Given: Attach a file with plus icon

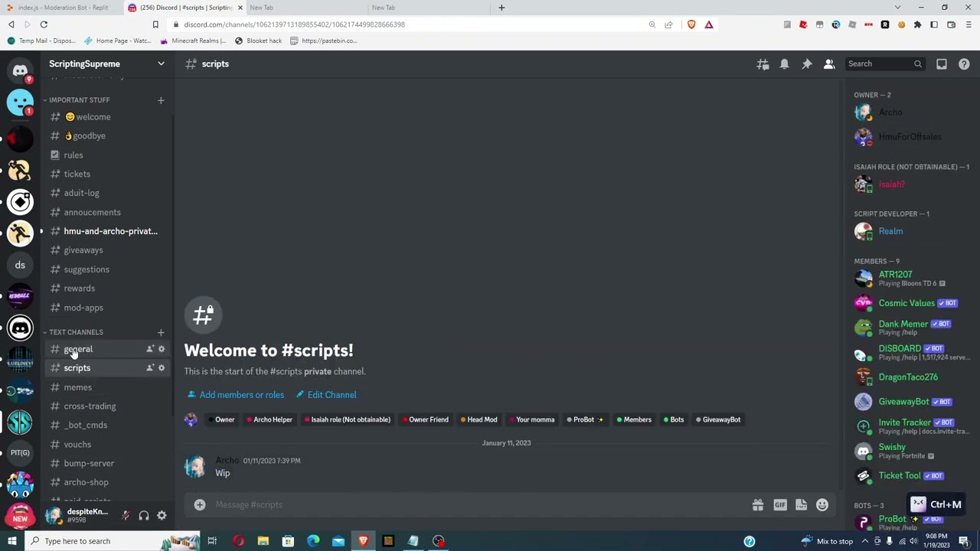Looking at the screenshot, I should pos(200,505).
